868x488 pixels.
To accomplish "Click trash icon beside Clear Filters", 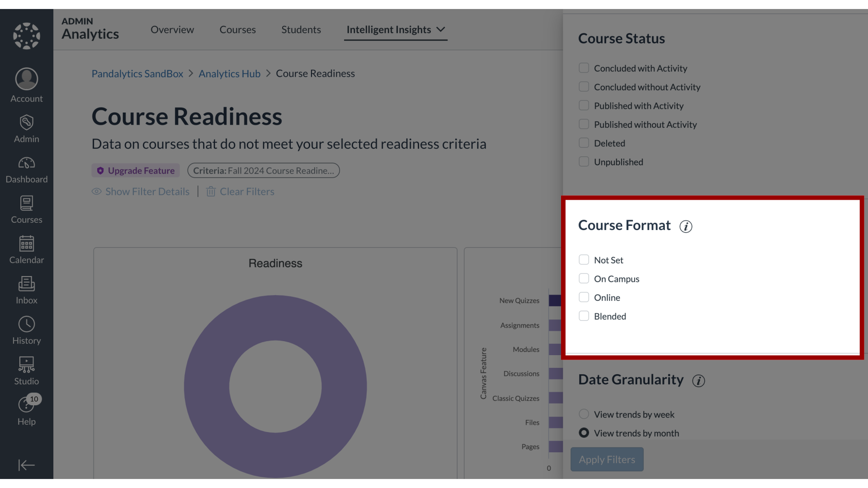I will [211, 192].
